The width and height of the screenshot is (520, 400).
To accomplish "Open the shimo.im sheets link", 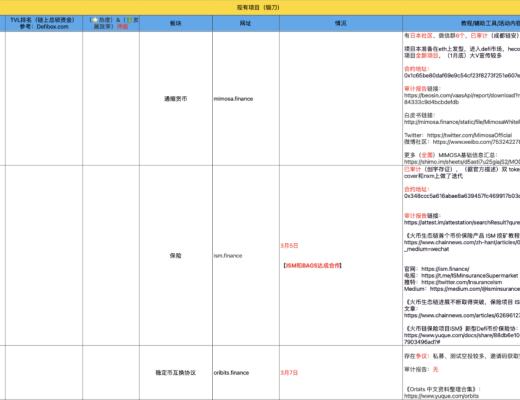I will click(x=462, y=162).
